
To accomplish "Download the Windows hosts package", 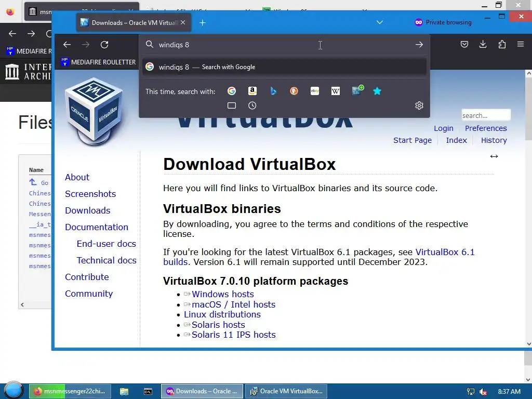I will [222, 294].
